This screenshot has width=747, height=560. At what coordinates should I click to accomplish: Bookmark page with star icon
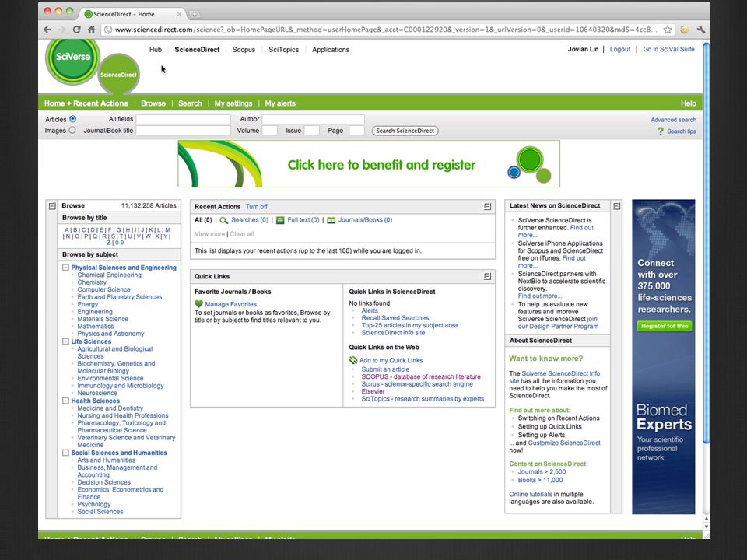pyautogui.click(x=668, y=30)
